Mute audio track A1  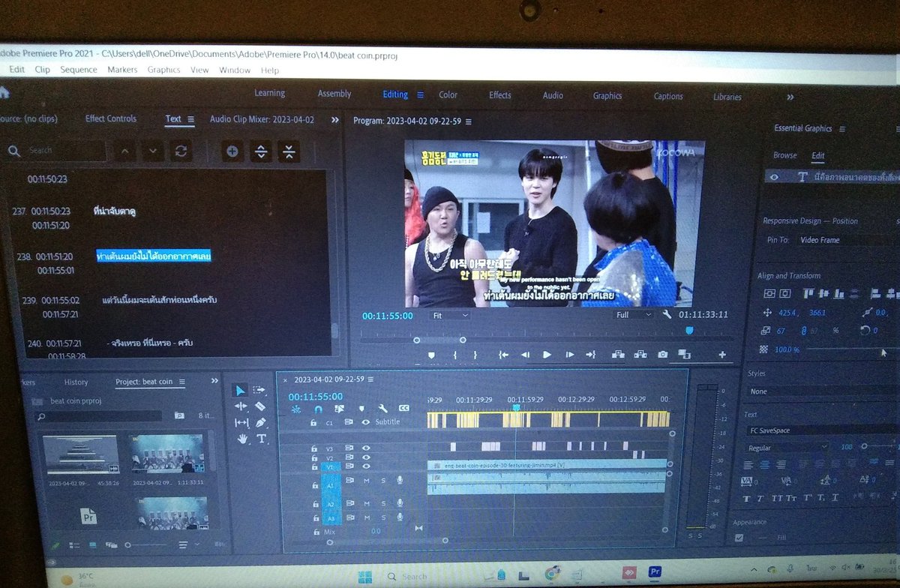[367, 481]
